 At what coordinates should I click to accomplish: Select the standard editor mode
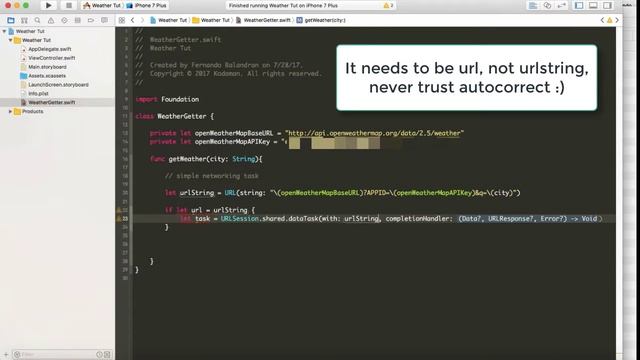[x=533, y=5]
